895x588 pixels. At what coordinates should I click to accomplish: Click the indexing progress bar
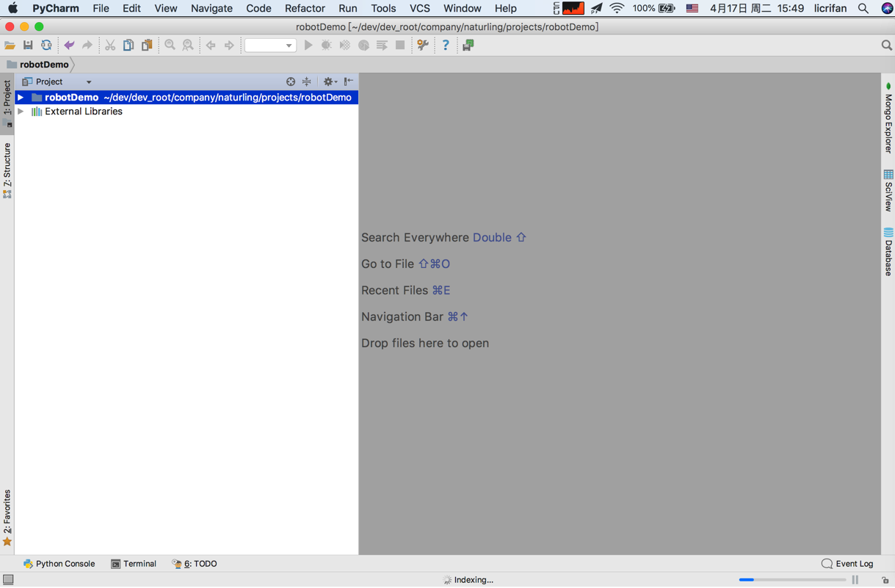click(792, 580)
